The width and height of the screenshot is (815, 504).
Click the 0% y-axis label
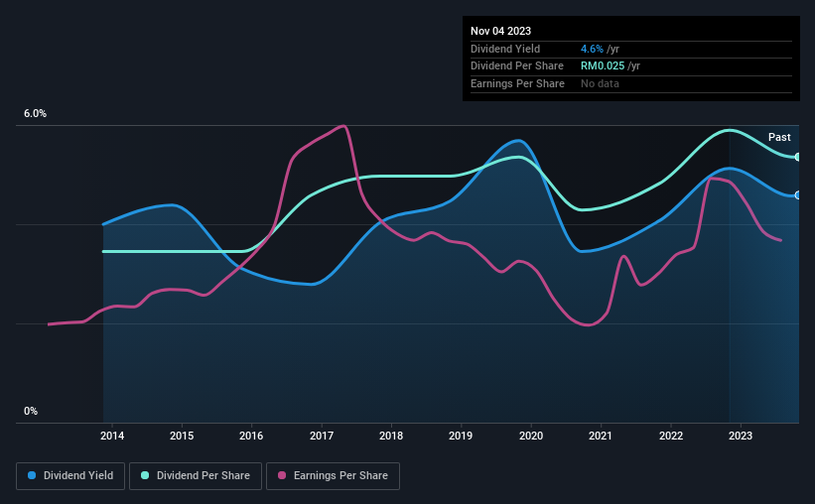(31, 411)
